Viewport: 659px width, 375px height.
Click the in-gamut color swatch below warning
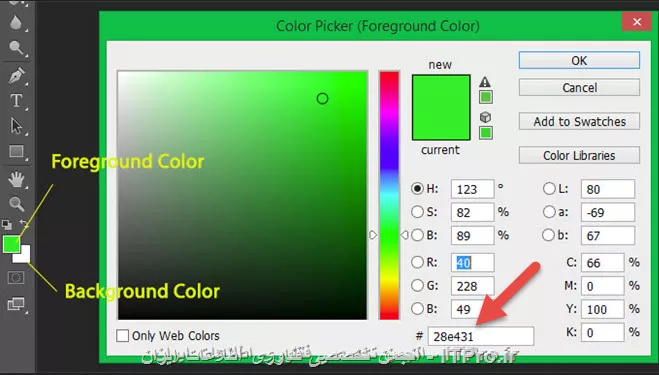pyautogui.click(x=485, y=97)
